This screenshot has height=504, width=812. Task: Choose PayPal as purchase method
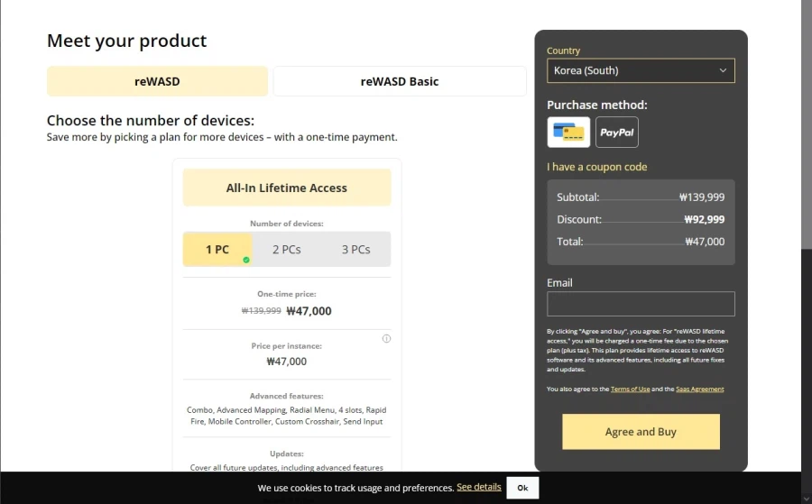617,133
